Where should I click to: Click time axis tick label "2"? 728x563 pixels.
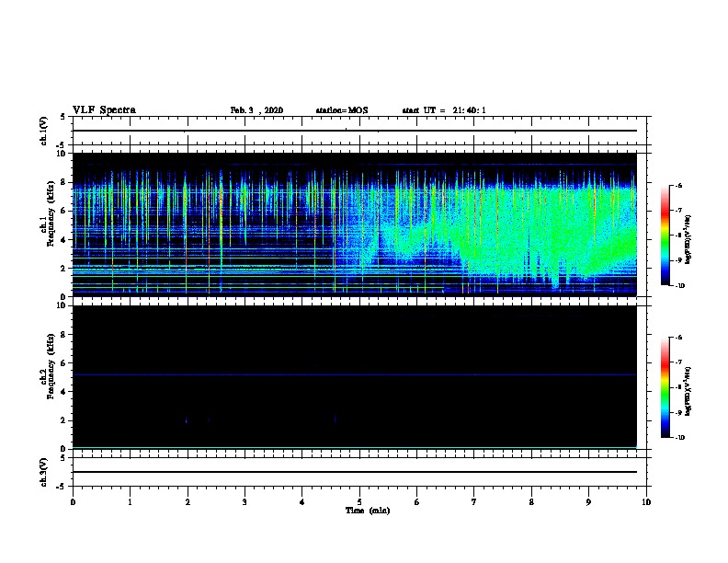click(188, 502)
